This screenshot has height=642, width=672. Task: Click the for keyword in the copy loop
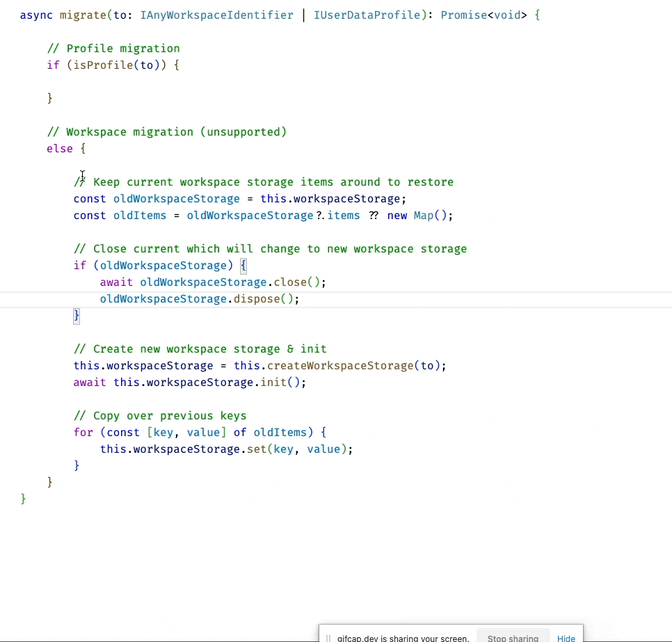tap(82, 432)
